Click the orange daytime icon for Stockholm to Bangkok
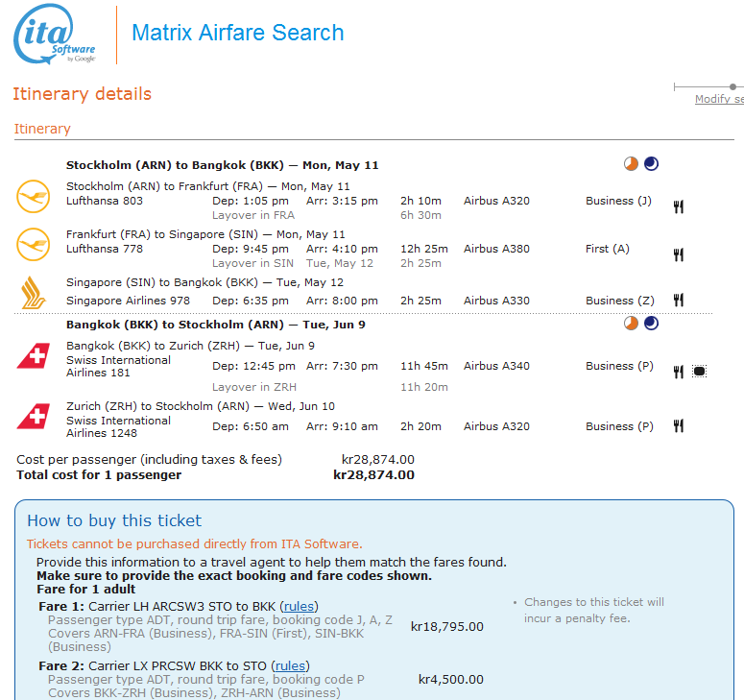Screen dimensions: 744x700 [631, 164]
